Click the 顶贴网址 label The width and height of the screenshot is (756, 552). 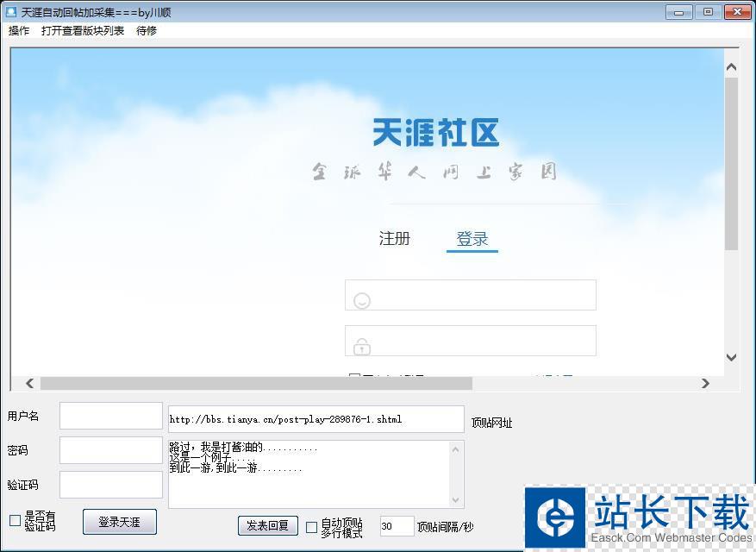(491, 423)
